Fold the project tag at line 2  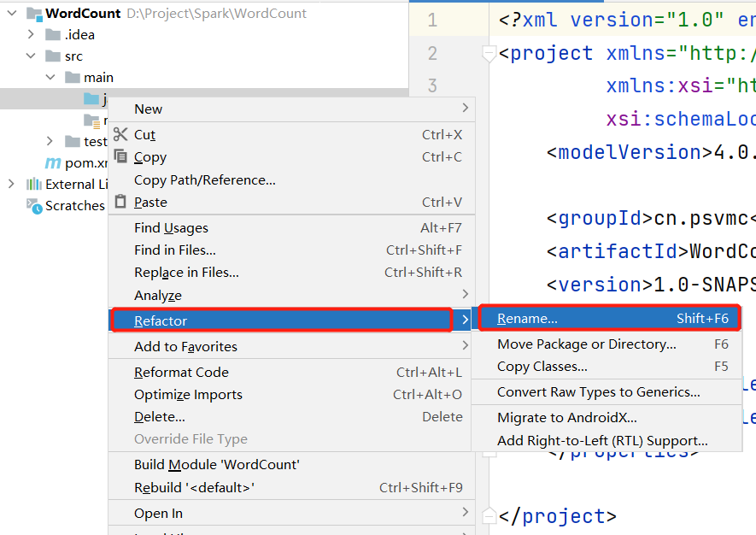489,53
